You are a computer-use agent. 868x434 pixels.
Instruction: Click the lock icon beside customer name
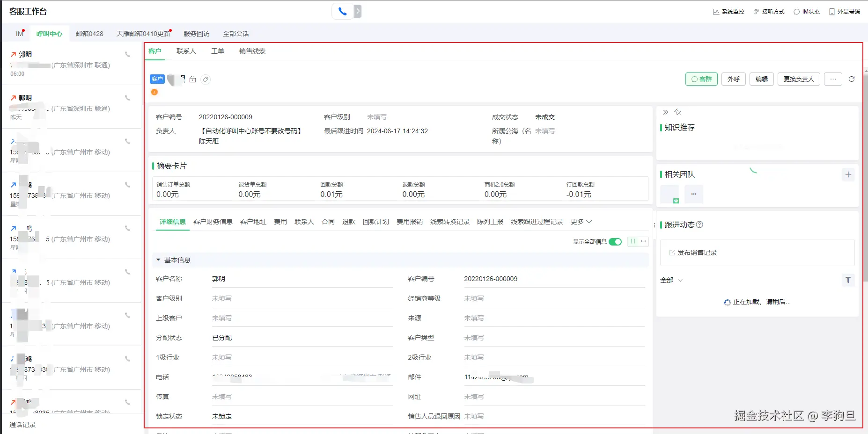point(192,79)
